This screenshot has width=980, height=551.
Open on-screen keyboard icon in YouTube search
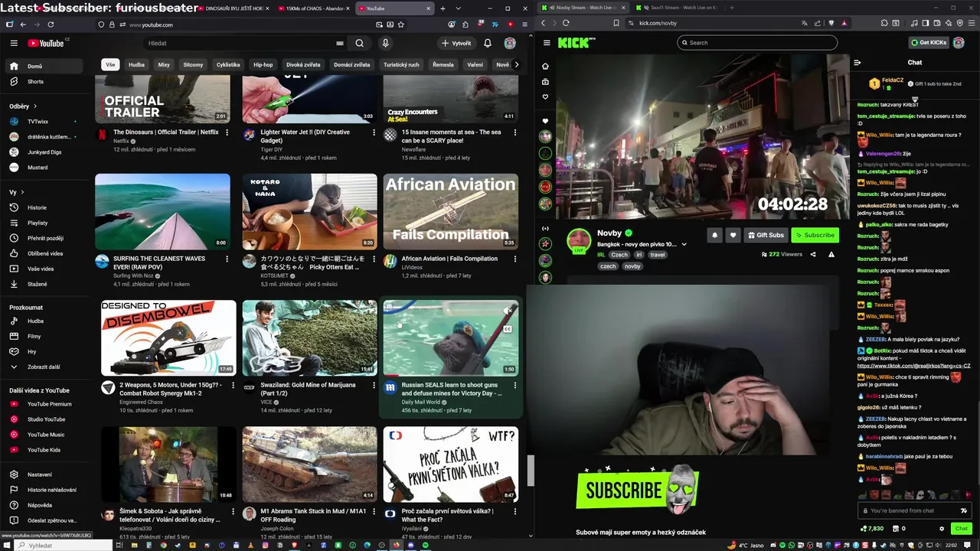pyautogui.click(x=340, y=44)
